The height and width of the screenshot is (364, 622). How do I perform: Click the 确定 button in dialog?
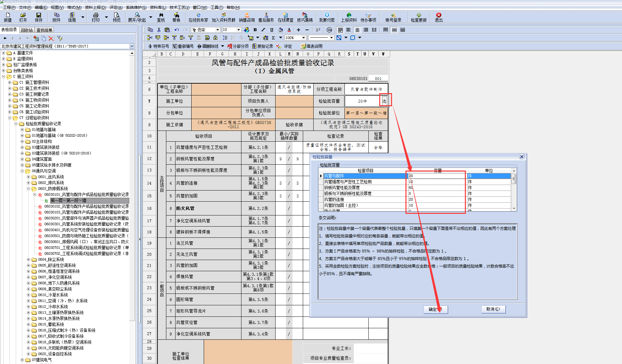pyautogui.click(x=435, y=309)
